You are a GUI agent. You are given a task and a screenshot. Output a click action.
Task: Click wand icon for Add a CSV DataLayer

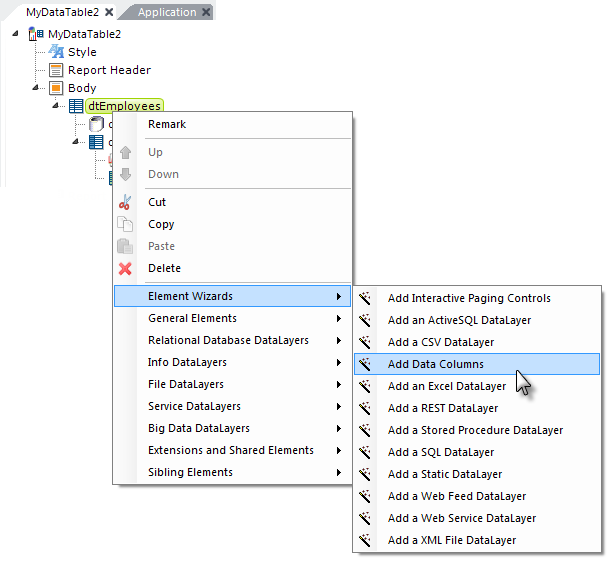[365, 342]
